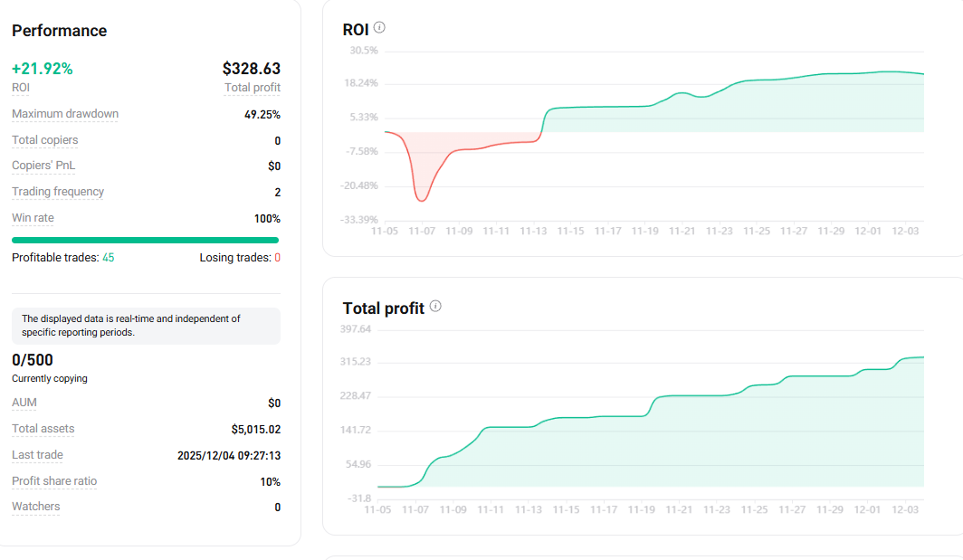Click the Total profit label under $328.63
963x560 pixels.
point(253,88)
